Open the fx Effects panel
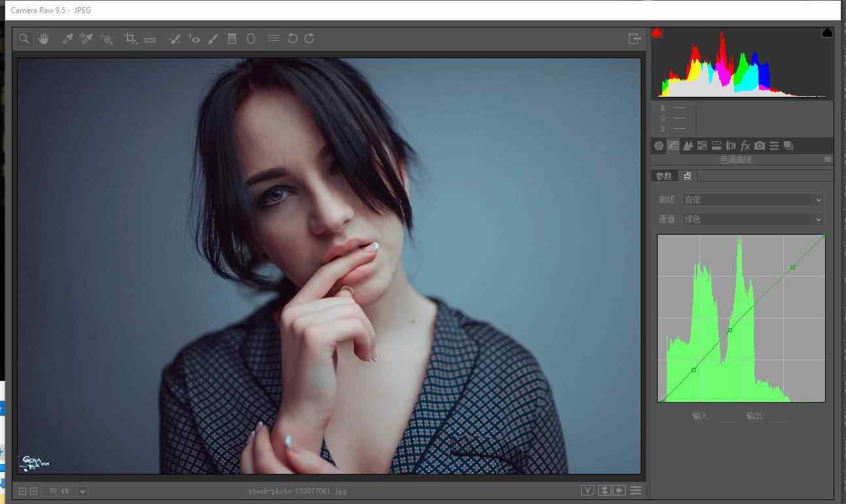Screen dimensions: 846x504 tap(745, 146)
